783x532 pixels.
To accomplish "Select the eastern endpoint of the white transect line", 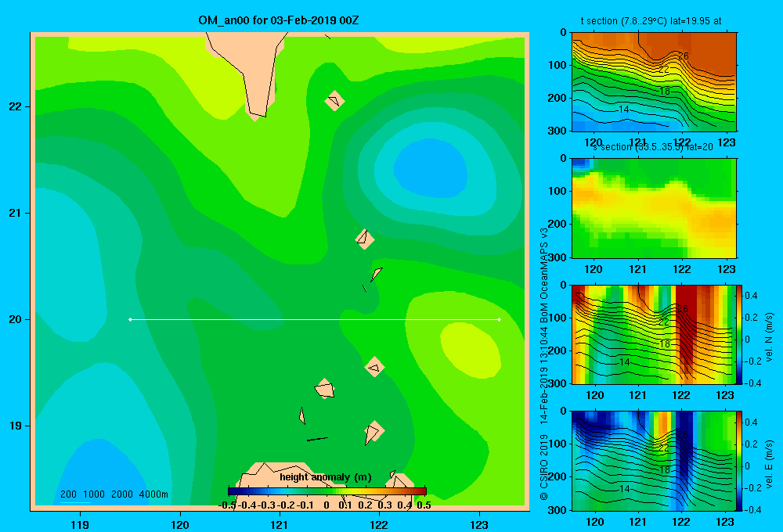I will [x=500, y=319].
